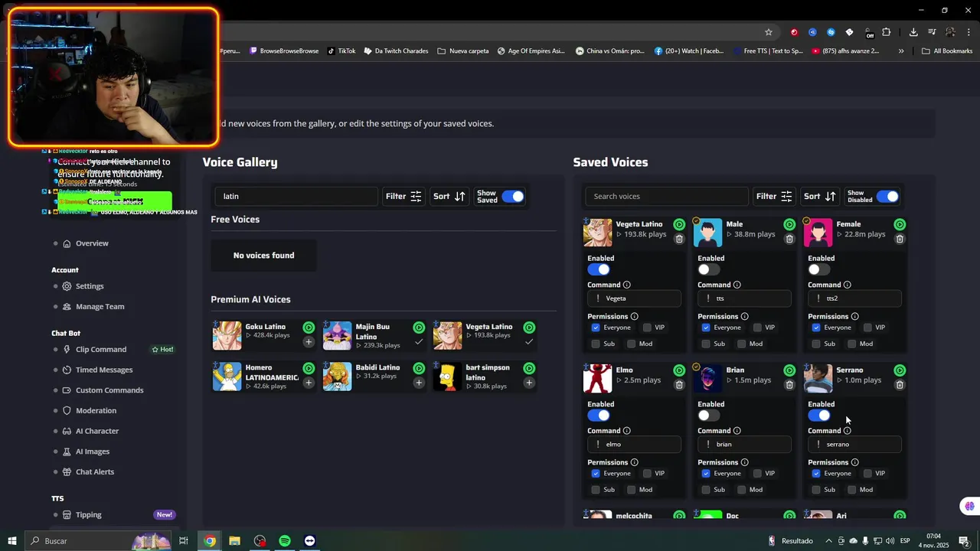The height and width of the screenshot is (551, 980).
Task: Open Settings in Account section
Action: pyautogui.click(x=90, y=286)
